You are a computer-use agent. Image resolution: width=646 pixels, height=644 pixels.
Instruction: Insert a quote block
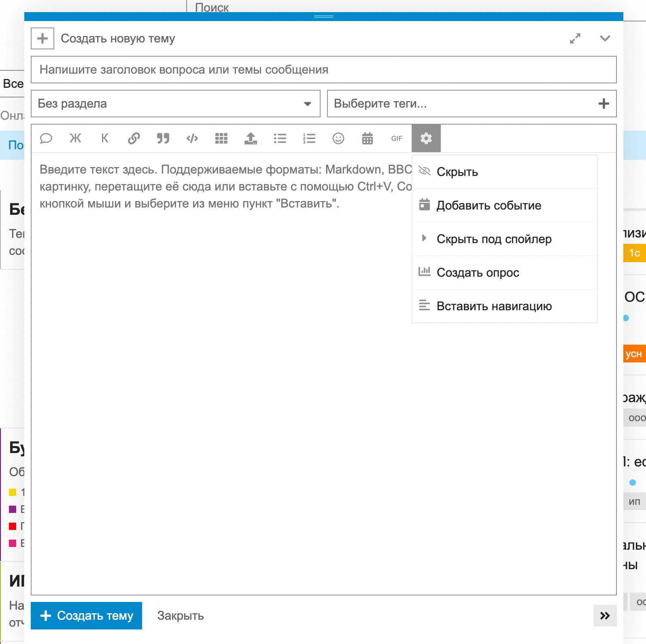click(x=163, y=138)
